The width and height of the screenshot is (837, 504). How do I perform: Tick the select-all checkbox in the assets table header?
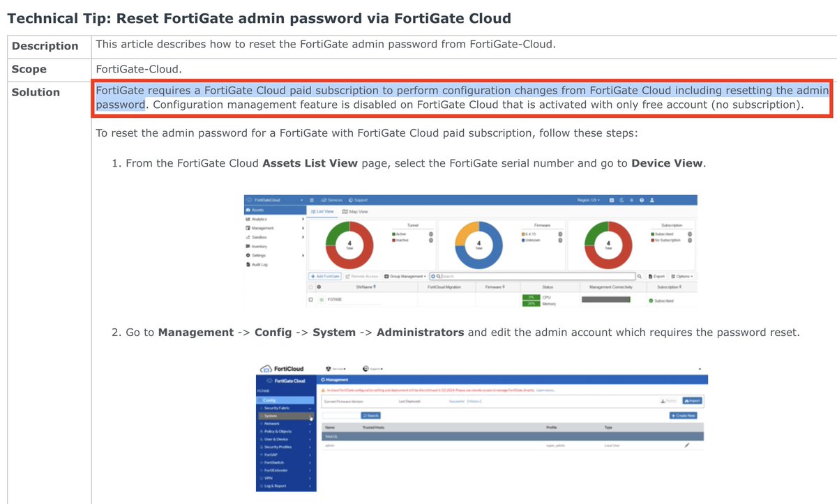[x=311, y=287]
